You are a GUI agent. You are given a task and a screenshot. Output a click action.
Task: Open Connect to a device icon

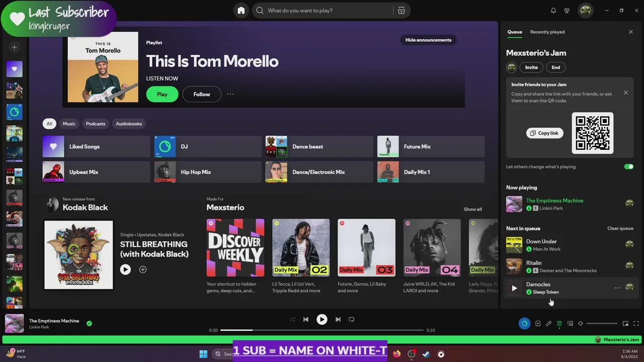(x=570, y=324)
